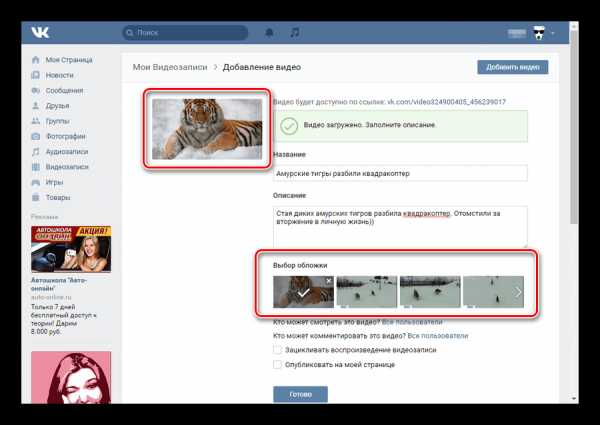Open Аудиозаписи menu item
600x425 pixels.
(x=67, y=151)
